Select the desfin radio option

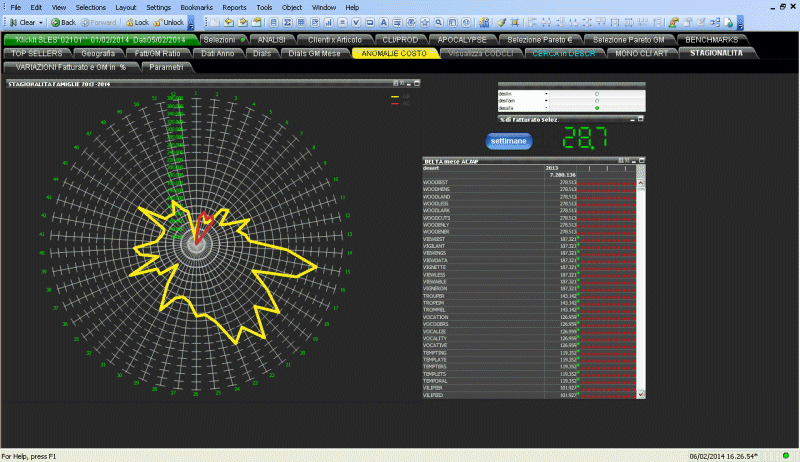point(597,94)
